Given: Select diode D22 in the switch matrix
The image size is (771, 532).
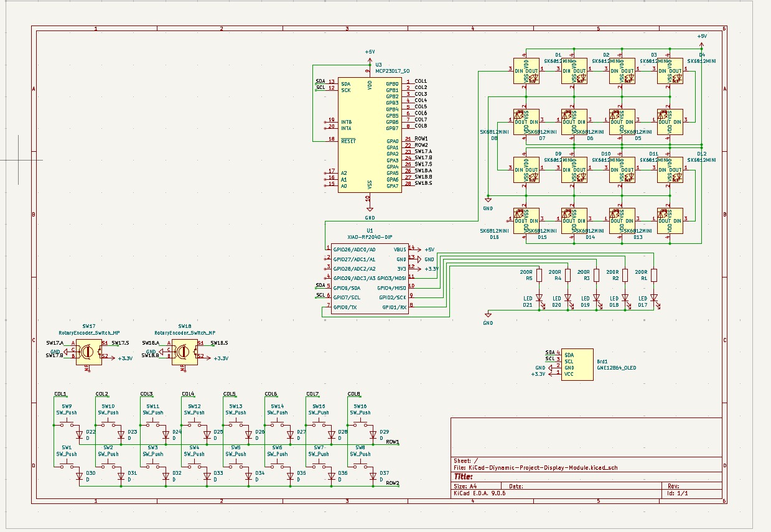Looking at the screenshot, I should tap(80, 434).
